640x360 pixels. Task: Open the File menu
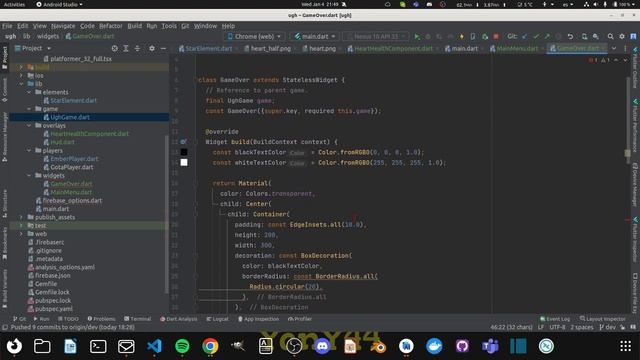click(7, 26)
